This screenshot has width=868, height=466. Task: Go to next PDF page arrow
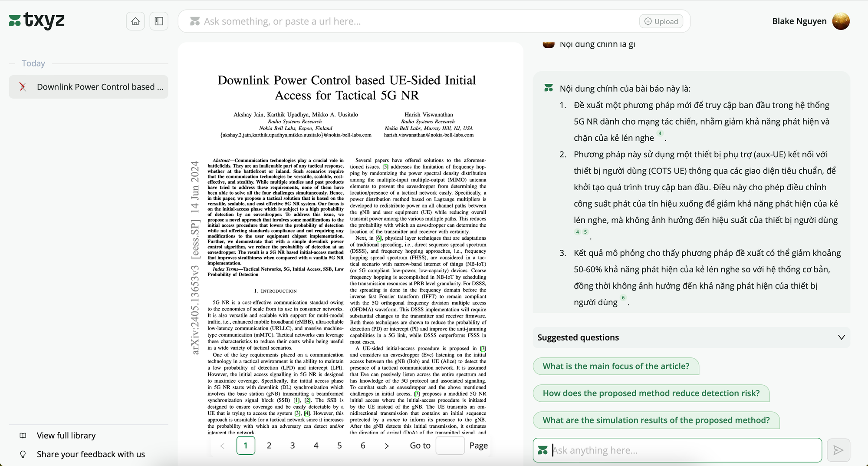point(387,446)
